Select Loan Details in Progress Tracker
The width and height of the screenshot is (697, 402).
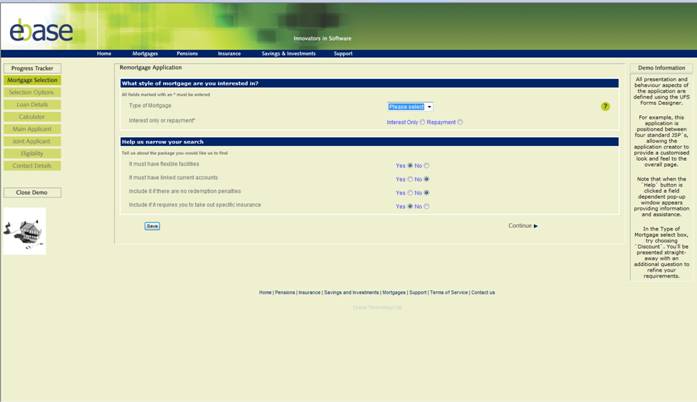tap(32, 104)
